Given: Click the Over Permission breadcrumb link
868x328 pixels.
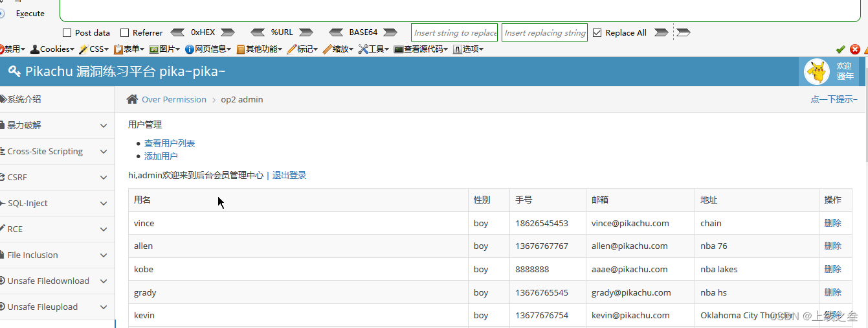Looking at the screenshot, I should tap(174, 99).
